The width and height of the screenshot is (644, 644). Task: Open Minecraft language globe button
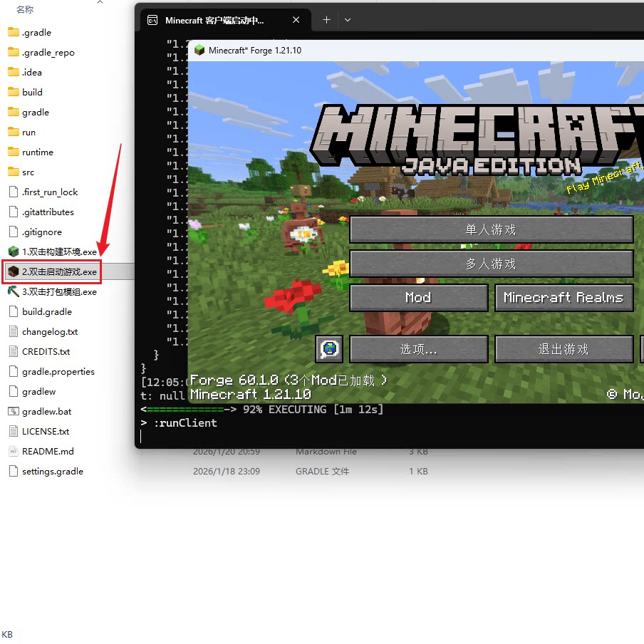coord(329,349)
